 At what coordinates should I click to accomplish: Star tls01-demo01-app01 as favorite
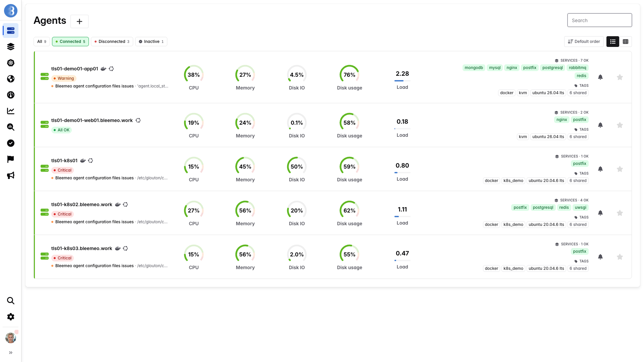pyautogui.click(x=620, y=77)
